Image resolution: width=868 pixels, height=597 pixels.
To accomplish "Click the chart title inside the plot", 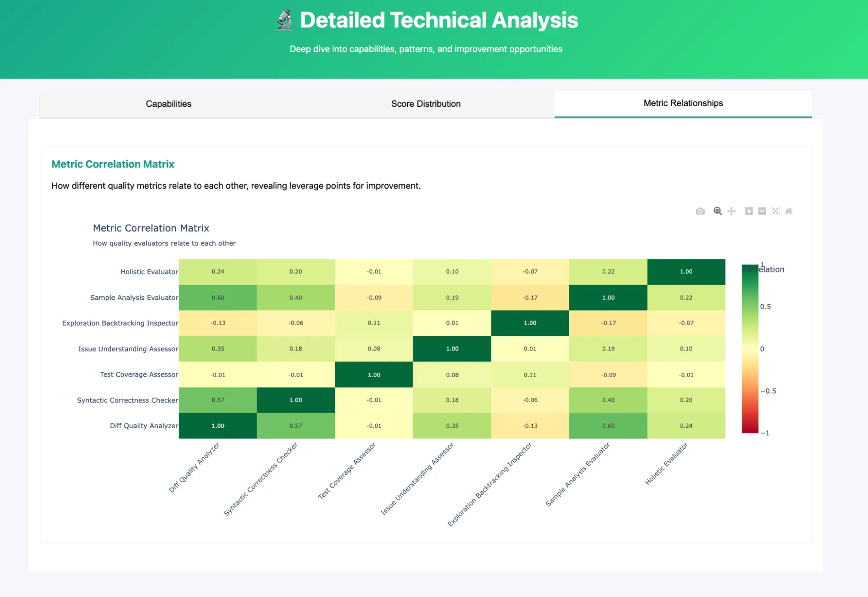I will [x=151, y=228].
